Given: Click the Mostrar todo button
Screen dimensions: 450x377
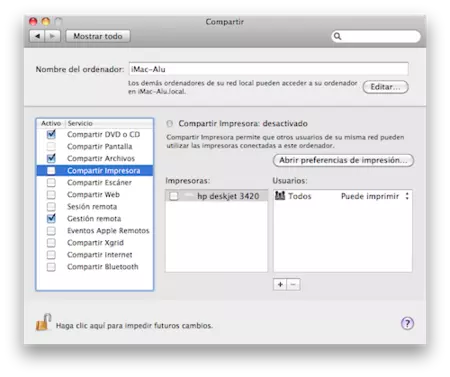Looking at the screenshot, I should click(98, 36).
